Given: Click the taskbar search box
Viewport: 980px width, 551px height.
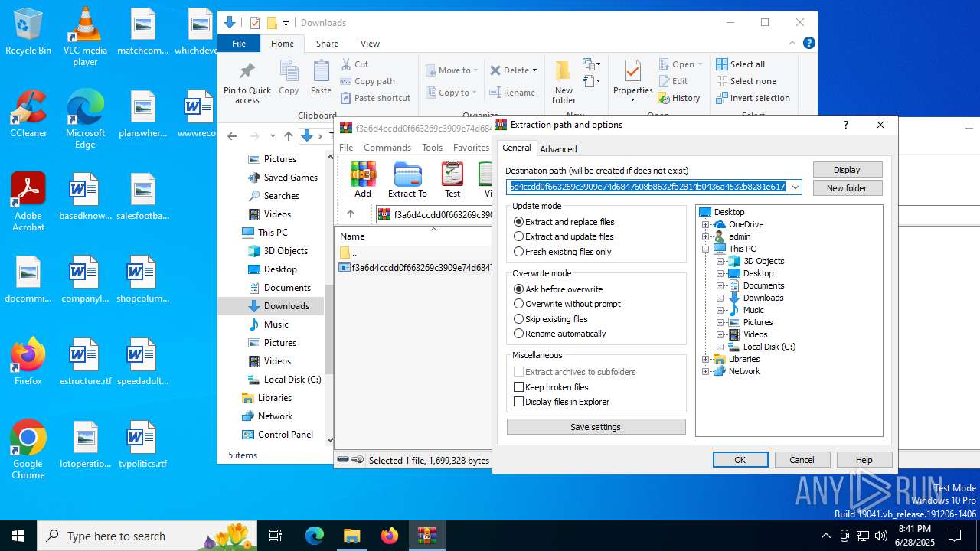Looking at the screenshot, I should tap(148, 536).
